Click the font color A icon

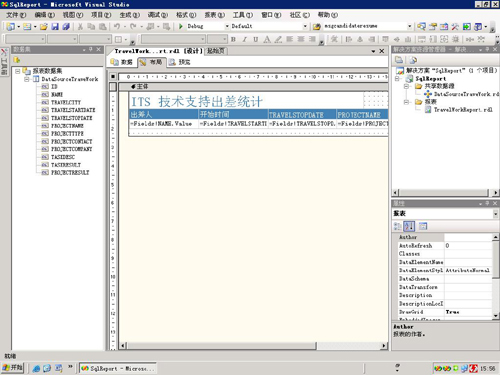[x=267, y=39]
